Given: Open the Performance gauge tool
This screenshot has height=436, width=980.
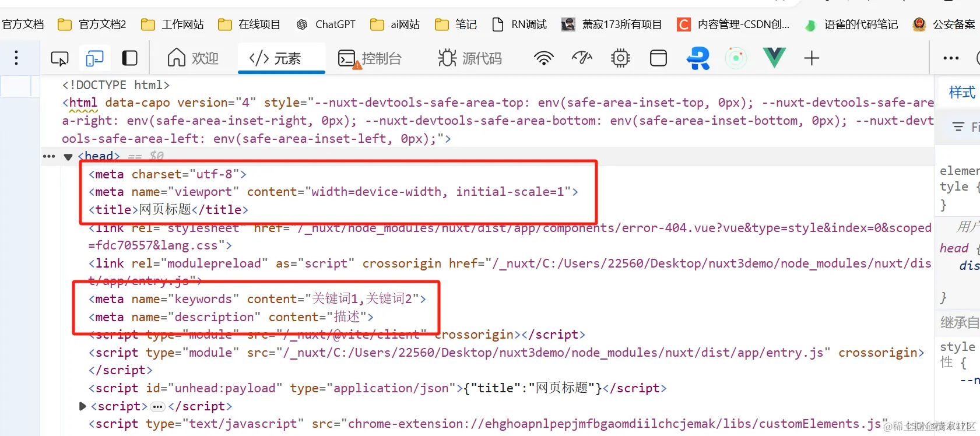Looking at the screenshot, I should pyautogui.click(x=582, y=58).
